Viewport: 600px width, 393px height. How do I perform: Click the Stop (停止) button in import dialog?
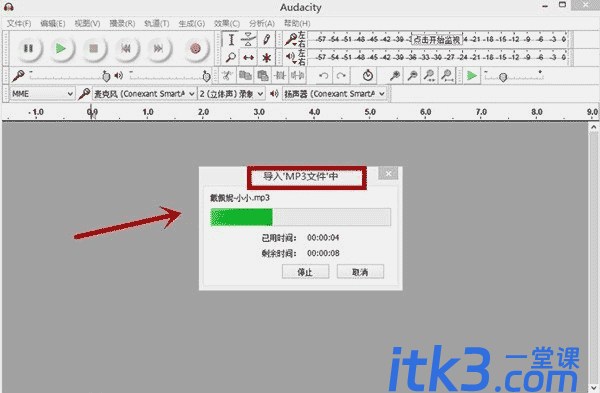[x=305, y=272]
